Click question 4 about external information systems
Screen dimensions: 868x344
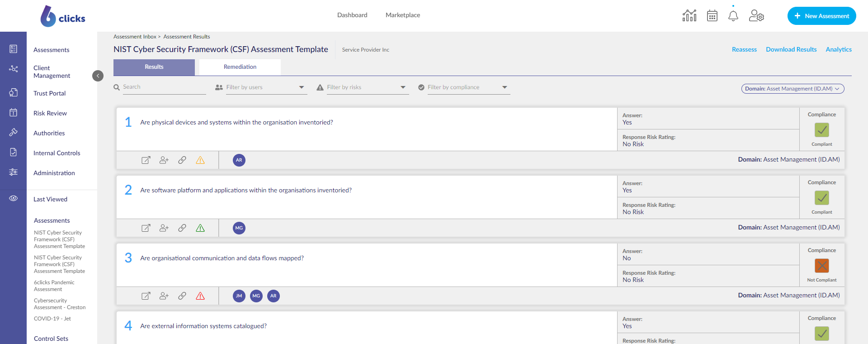click(203, 326)
